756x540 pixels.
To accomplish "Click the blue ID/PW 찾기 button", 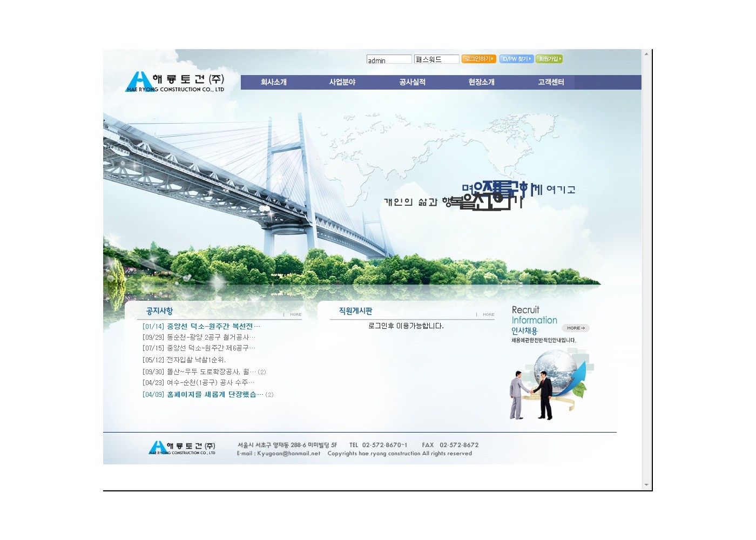I will 516,59.
